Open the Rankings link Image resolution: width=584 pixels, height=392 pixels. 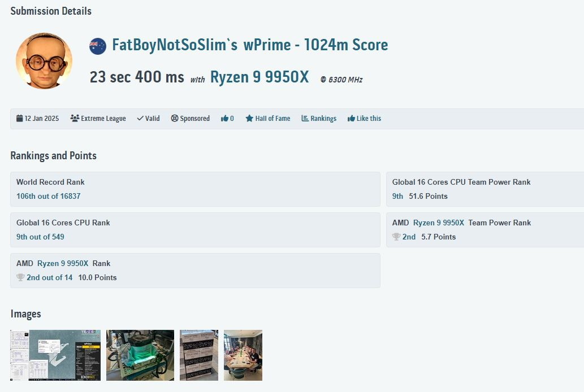pyautogui.click(x=323, y=119)
